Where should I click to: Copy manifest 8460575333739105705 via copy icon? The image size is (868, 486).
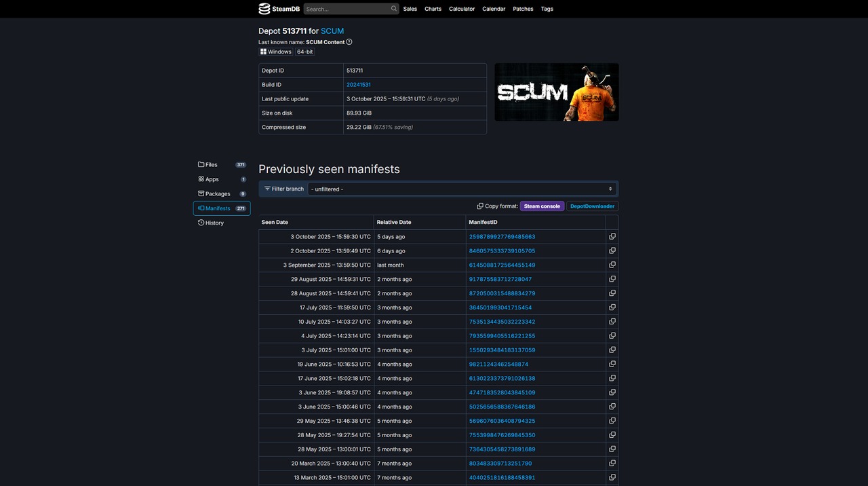tap(612, 251)
